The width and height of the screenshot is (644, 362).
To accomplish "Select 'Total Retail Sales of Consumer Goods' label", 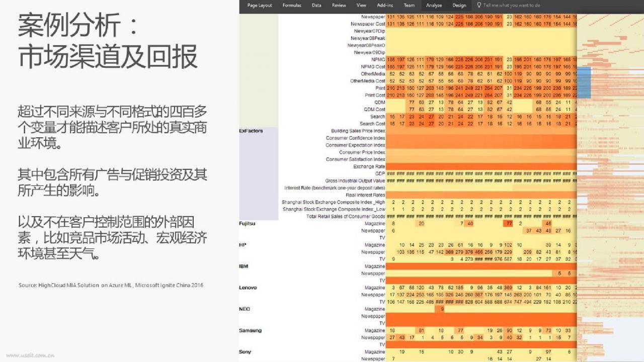I will 346,217.
